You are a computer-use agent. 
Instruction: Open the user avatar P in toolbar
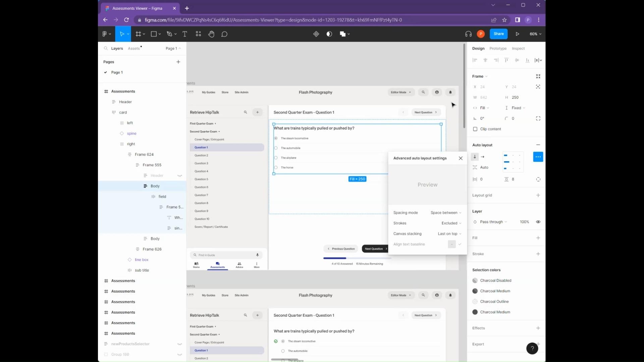[481, 34]
